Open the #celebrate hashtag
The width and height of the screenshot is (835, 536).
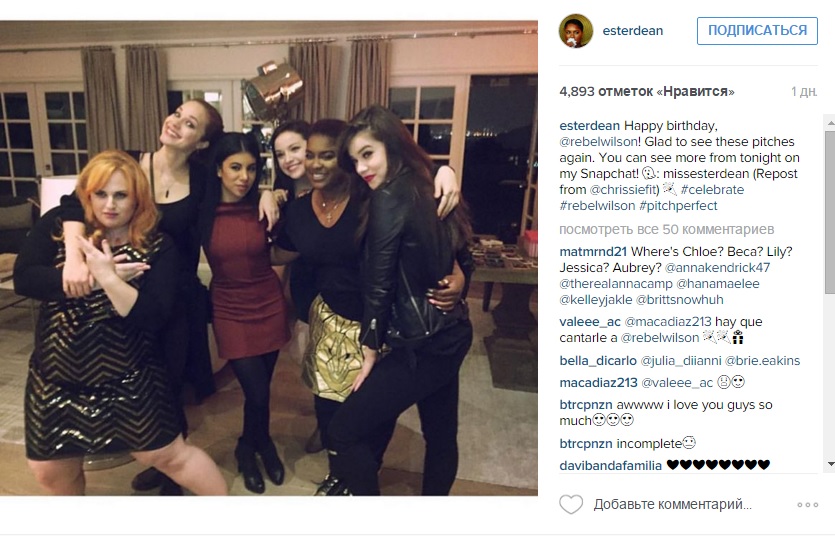tap(712, 189)
